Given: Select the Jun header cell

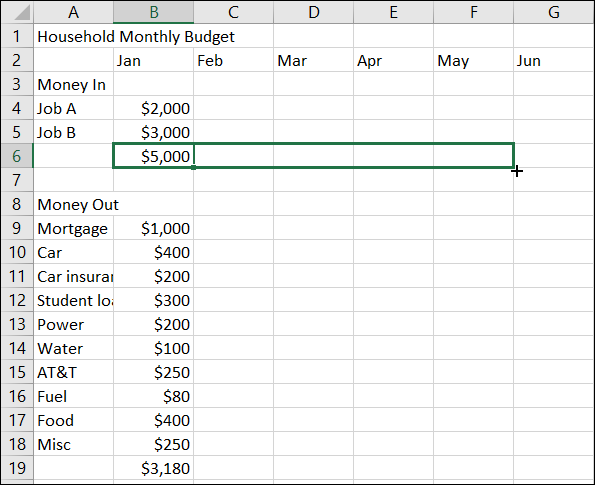Looking at the screenshot, I should [x=553, y=60].
